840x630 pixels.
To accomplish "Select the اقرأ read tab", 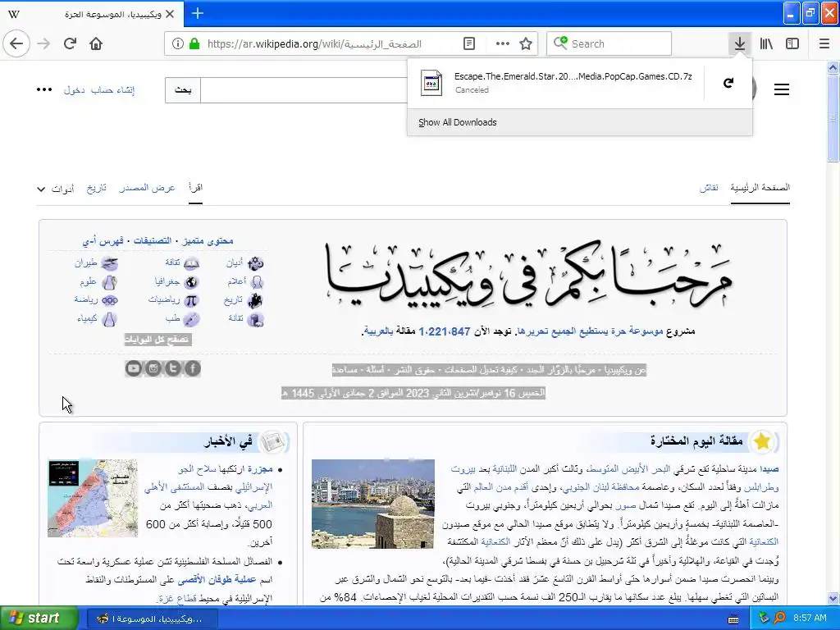I will pos(195,188).
